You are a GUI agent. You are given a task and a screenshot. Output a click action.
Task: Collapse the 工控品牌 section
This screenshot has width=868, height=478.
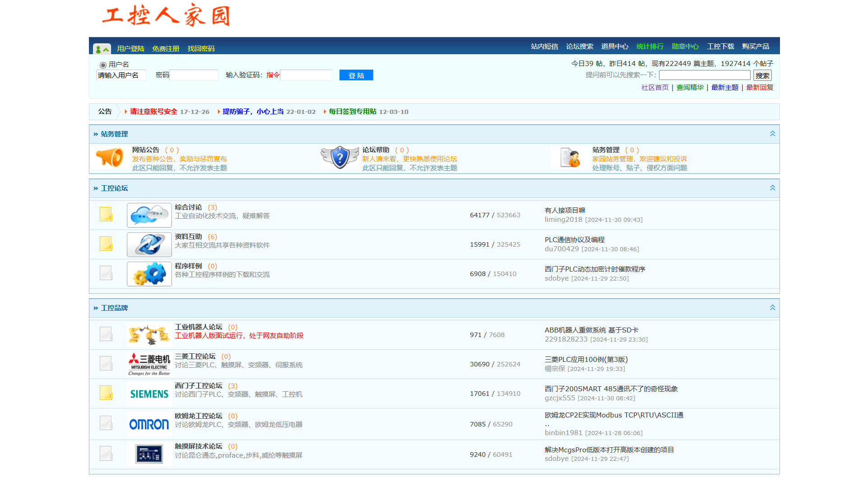click(772, 308)
